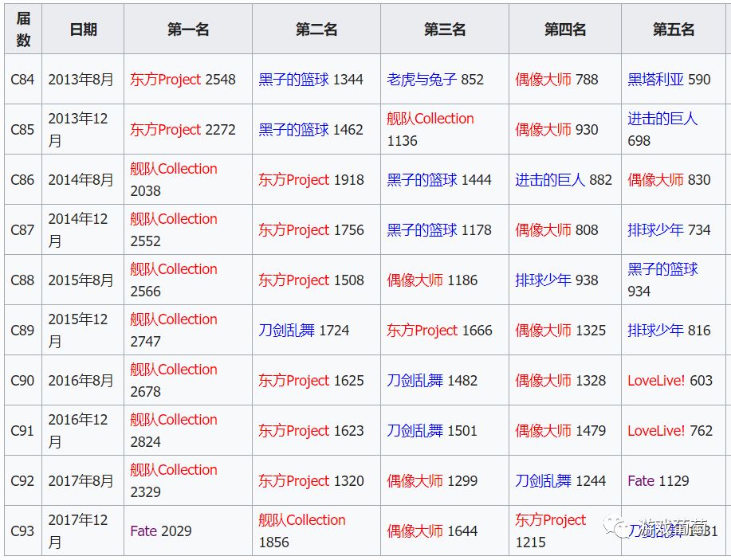The height and width of the screenshot is (560, 731).
Task: Open the 偶像大师 link scoring 808
Action: tap(543, 230)
